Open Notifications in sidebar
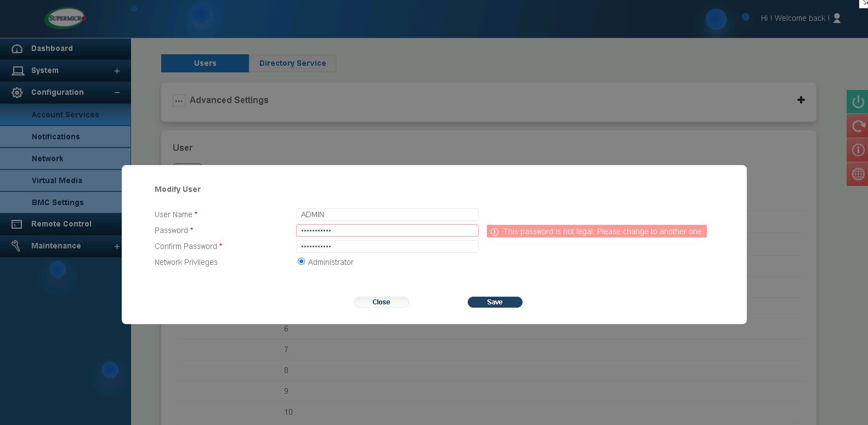The height and width of the screenshot is (425, 868). click(65, 137)
